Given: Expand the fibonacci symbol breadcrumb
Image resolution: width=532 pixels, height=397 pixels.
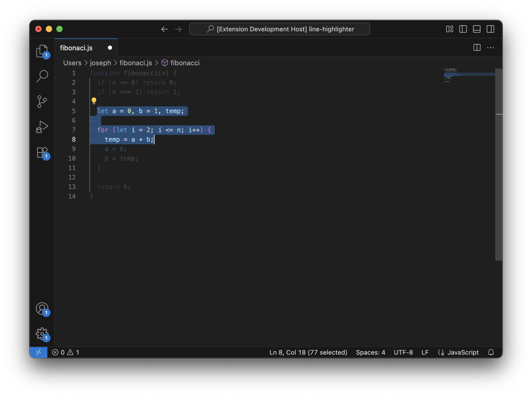Looking at the screenshot, I should pos(185,63).
